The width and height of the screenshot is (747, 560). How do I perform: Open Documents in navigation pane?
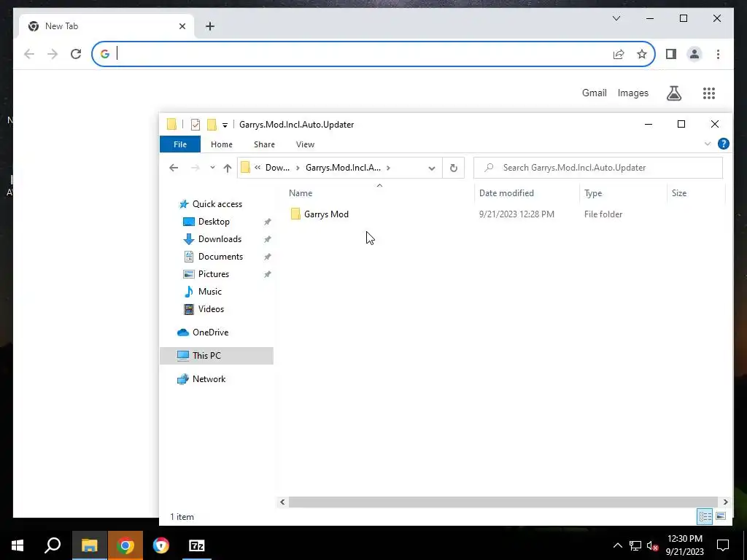220,257
